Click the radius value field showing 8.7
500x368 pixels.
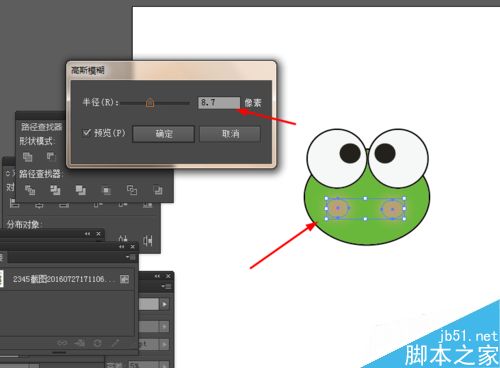[219, 103]
